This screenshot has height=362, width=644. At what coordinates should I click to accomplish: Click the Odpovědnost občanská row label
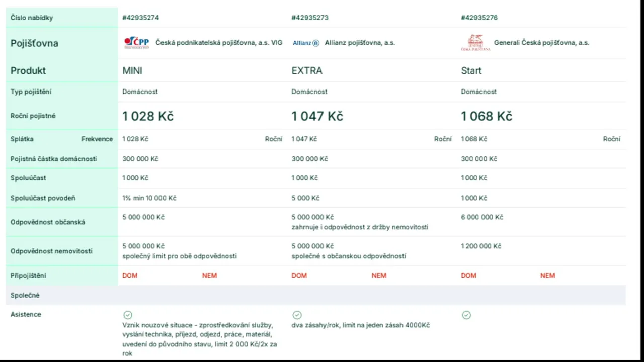coord(48,222)
